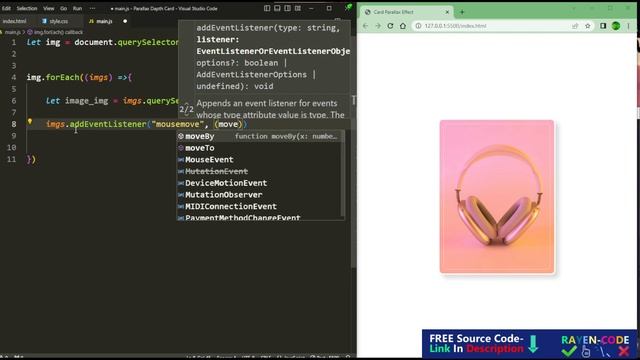This screenshot has height=360, width=640.
Task: Toggle primary side bar layout icon
Action: pyautogui.click(x=267, y=8)
